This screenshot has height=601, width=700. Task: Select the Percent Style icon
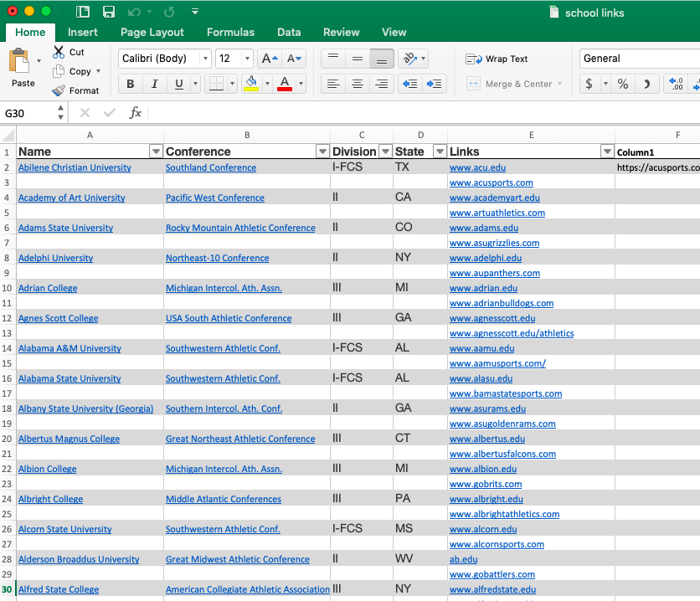(x=623, y=84)
